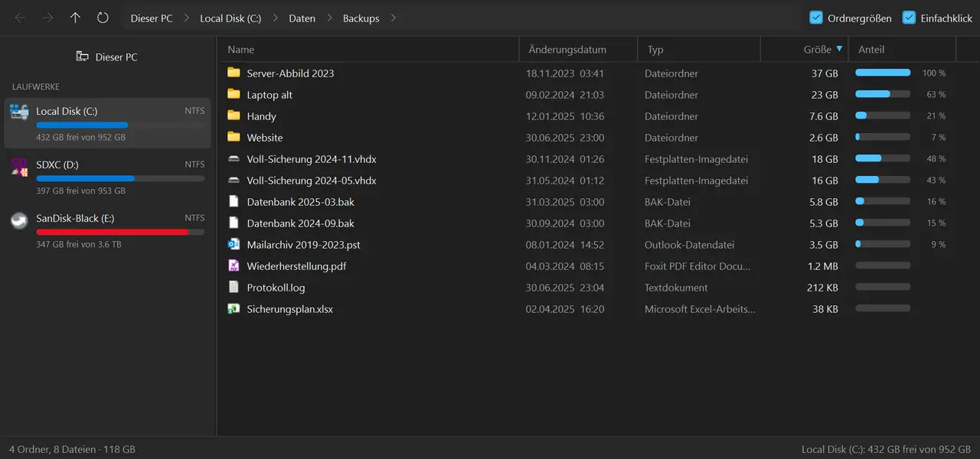Click the text file icon of Protokoll.log
Image resolution: width=980 pixels, height=459 pixels.
pos(234,288)
